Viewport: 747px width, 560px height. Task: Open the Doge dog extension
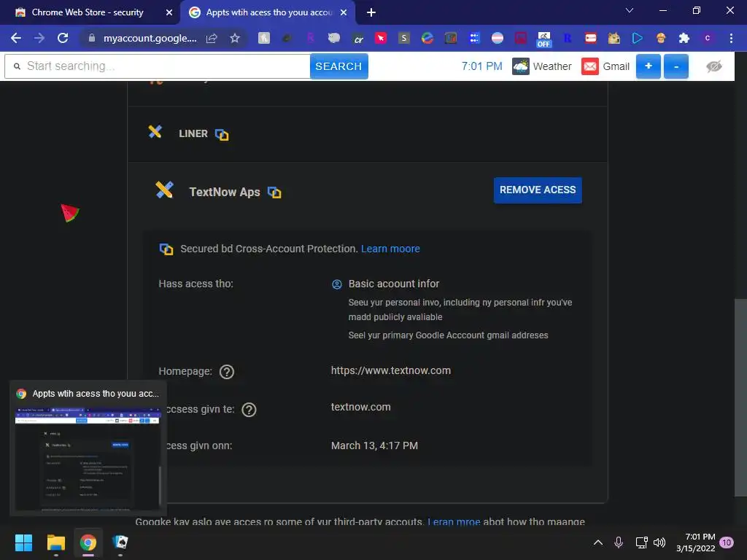tap(614, 38)
